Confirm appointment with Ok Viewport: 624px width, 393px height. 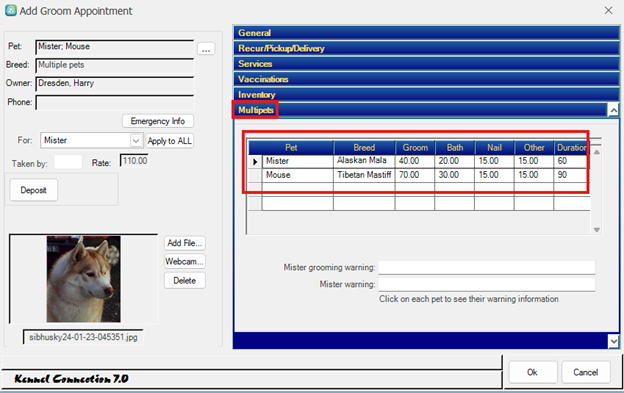(532, 372)
